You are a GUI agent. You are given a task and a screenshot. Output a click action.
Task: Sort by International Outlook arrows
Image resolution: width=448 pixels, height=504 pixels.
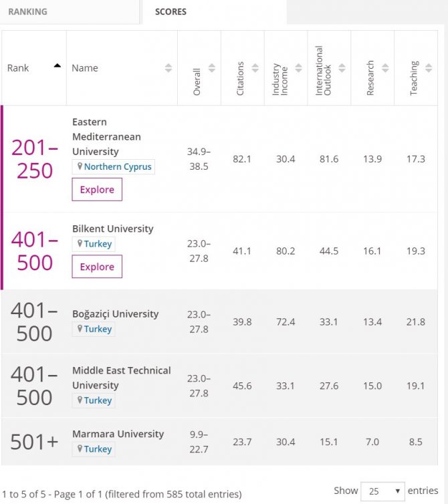click(x=342, y=68)
